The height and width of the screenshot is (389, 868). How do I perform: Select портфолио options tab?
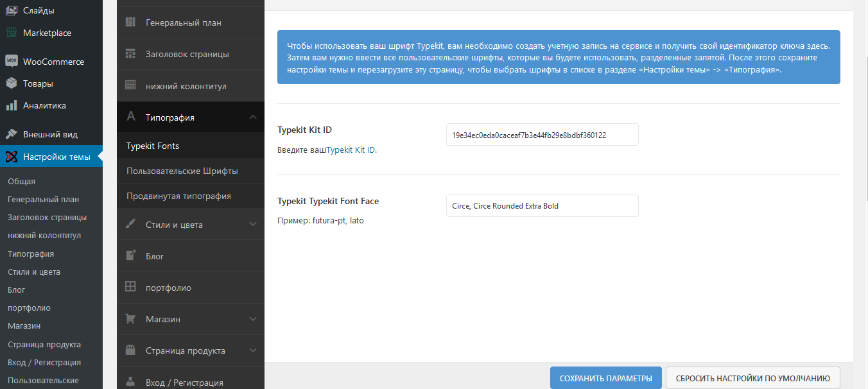tap(191, 287)
